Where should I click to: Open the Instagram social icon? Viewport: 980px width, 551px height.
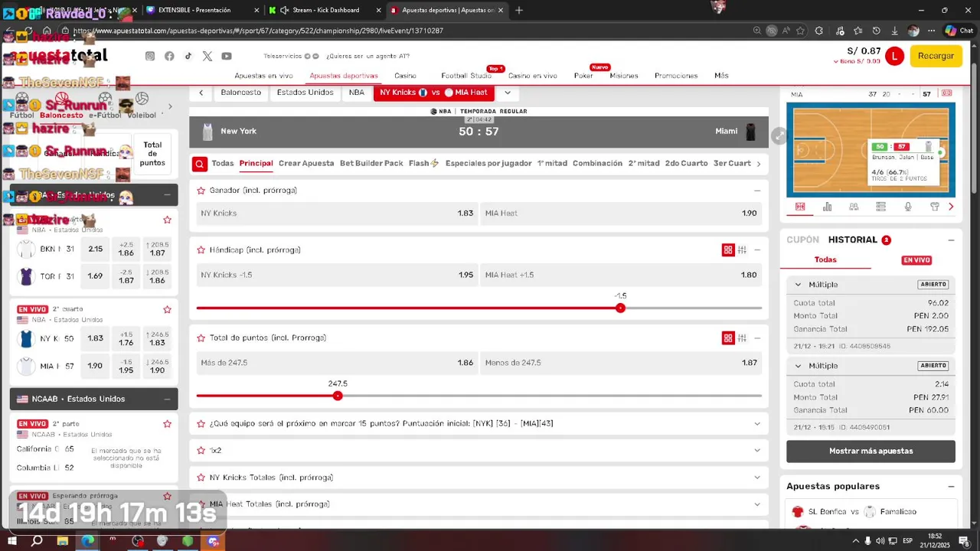(150, 56)
